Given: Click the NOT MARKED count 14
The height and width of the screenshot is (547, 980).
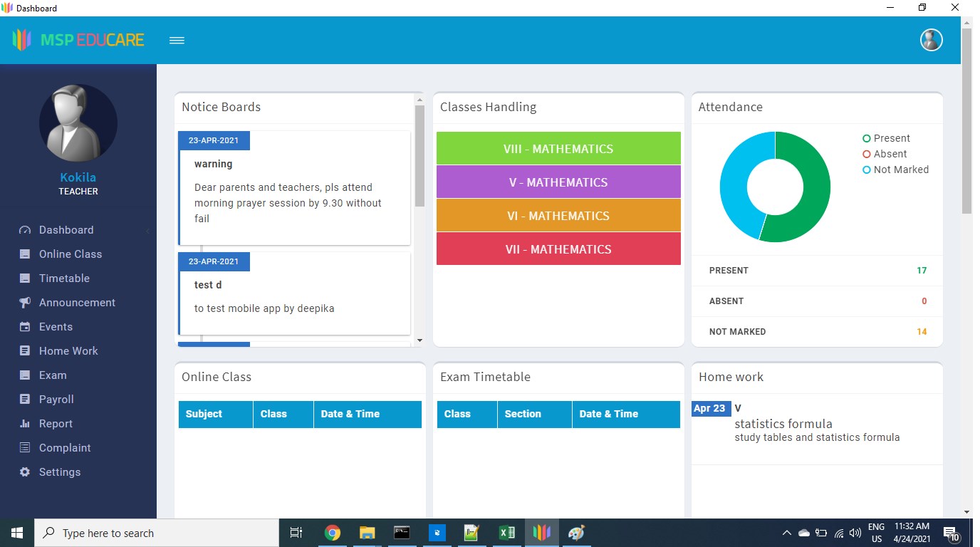Looking at the screenshot, I should (x=922, y=332).
